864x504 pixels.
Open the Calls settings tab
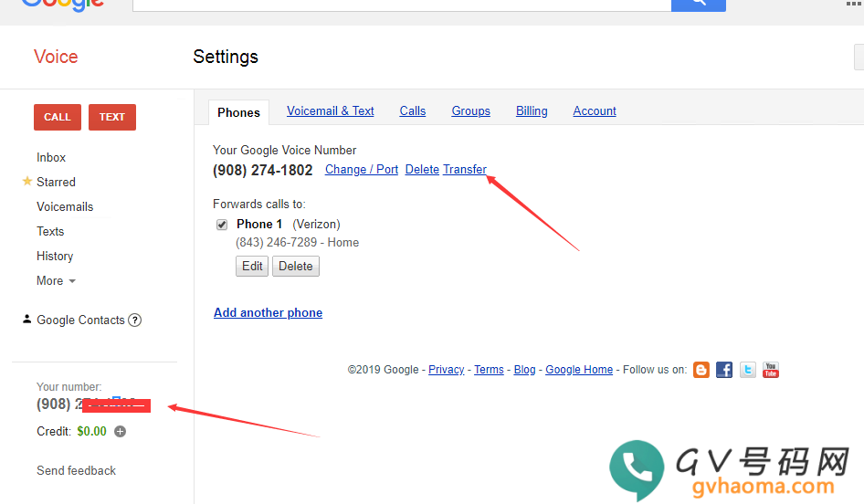[413, 110]
